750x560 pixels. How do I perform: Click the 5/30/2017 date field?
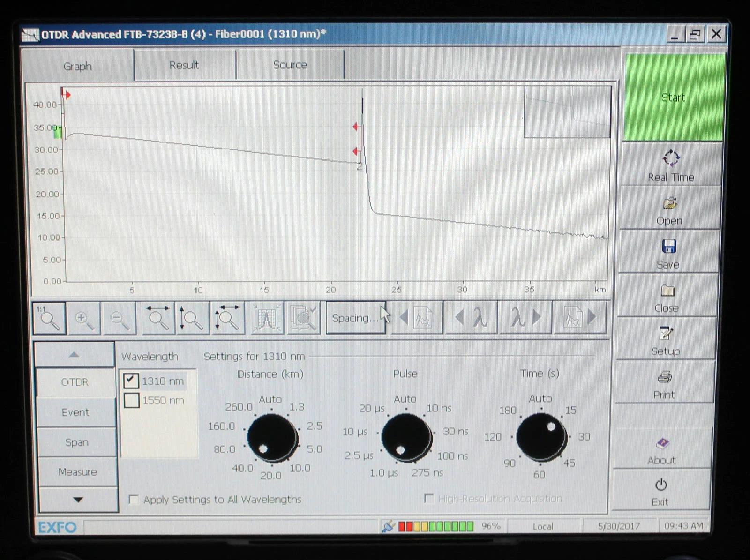click(x=619, y=526)
